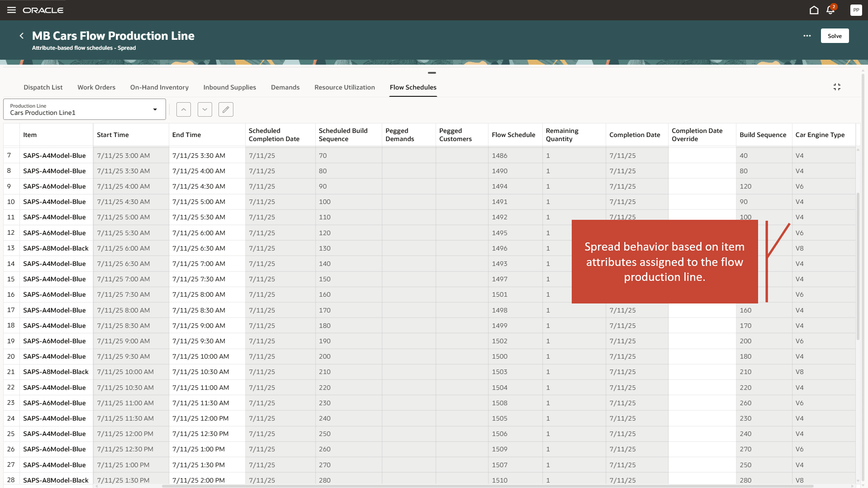This screenshot has height=488, width=868.
Task: Open the Inbound Supplies tab
Action: [x=229, y=87]
